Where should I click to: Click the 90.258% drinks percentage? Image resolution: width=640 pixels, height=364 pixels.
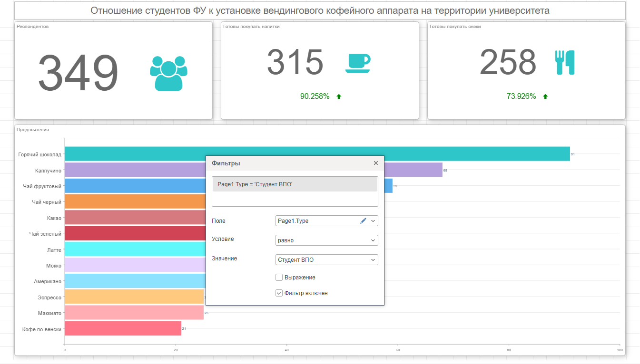point(315,96)
